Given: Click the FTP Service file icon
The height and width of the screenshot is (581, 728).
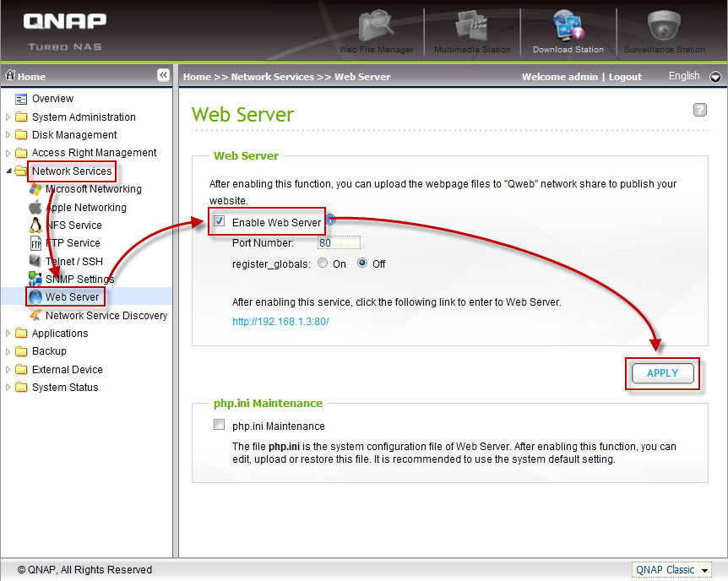Looking at the screenshot, I should tap(35, 243).
